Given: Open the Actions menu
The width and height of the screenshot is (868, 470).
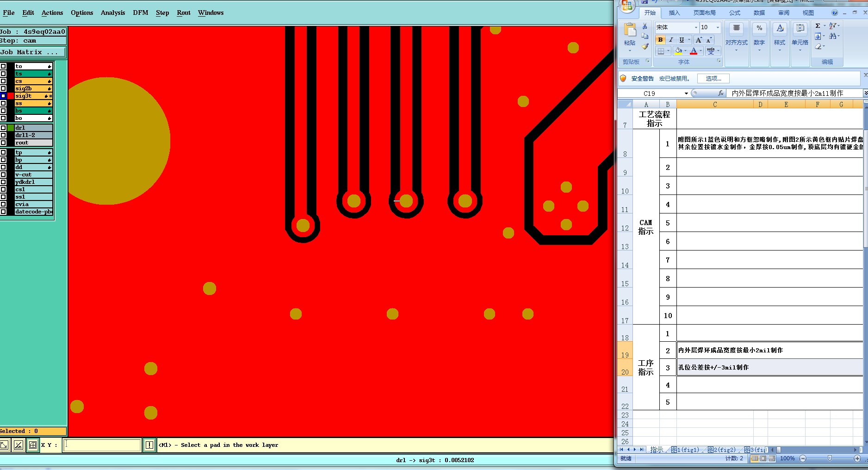Looking at the screenshot, I should (52, 13).
